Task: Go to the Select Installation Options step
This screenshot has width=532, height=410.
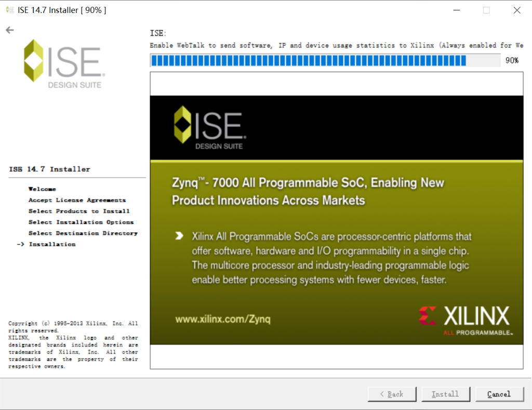Action: coord(81,222)
